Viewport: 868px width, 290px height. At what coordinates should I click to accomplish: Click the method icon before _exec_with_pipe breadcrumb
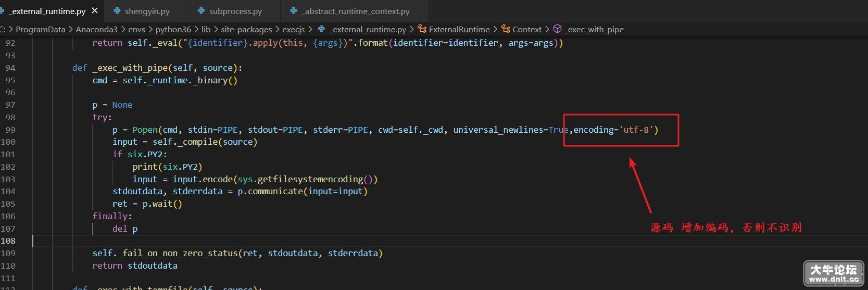(557, 29)
